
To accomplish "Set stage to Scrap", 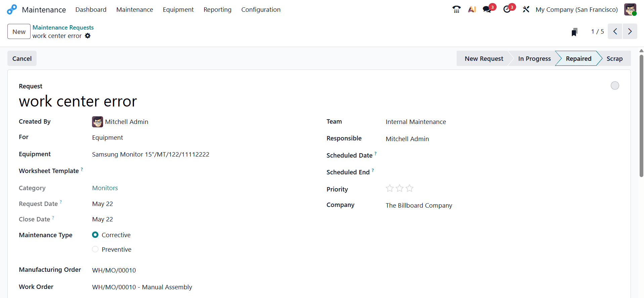I will coord(614,58).
